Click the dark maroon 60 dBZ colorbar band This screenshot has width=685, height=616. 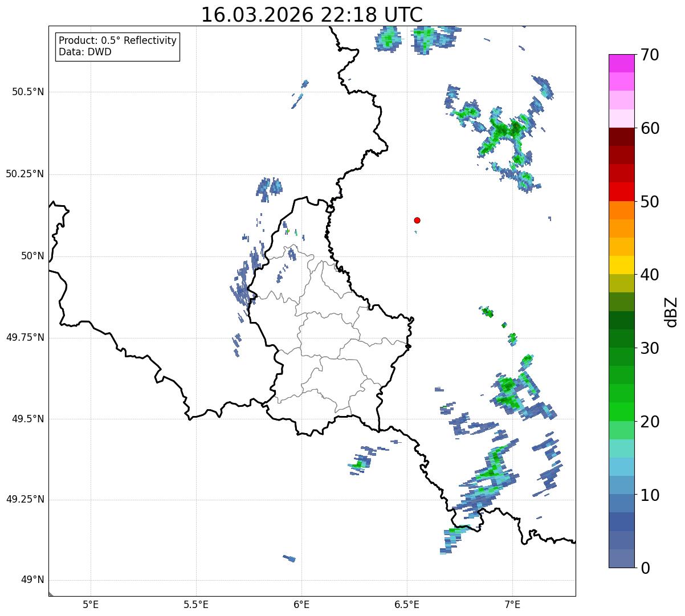coord(621,137)
